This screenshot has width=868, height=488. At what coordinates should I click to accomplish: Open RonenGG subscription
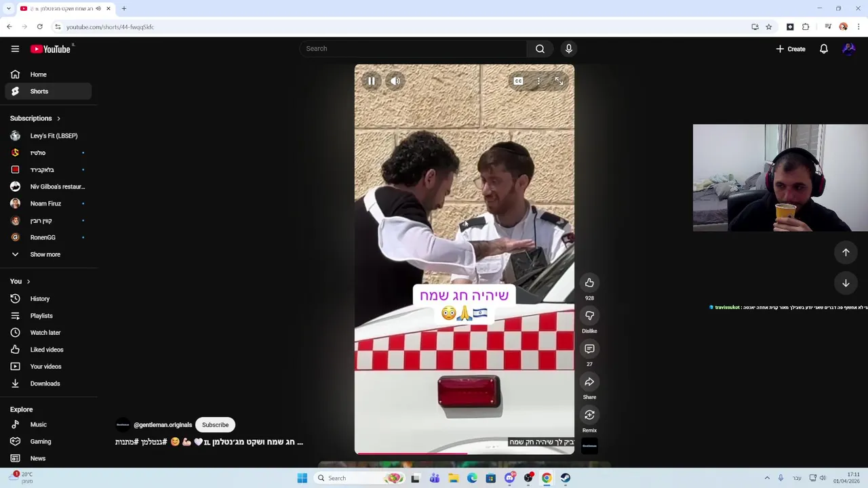coord(48,237)
